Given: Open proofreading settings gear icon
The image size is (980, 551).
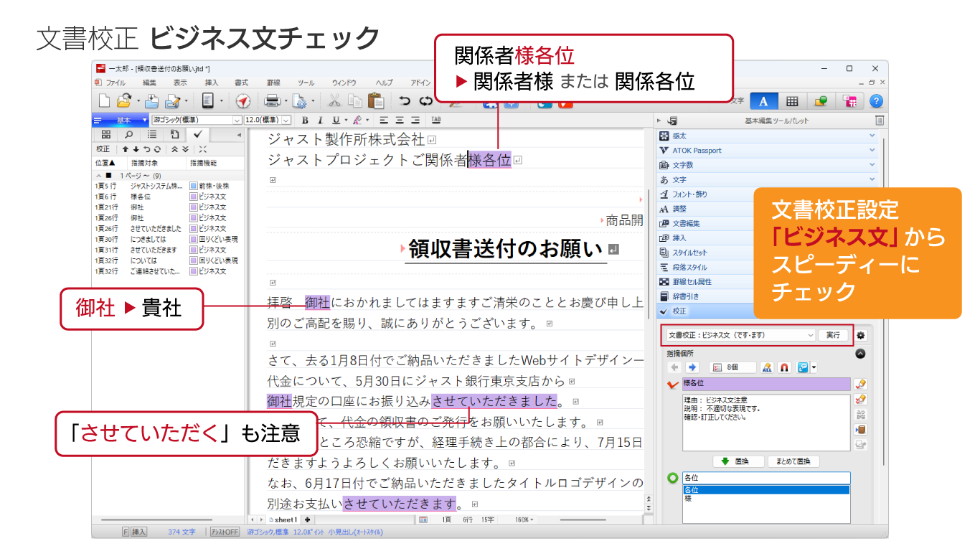Looking at the screenshot, I should pos(861,335).
